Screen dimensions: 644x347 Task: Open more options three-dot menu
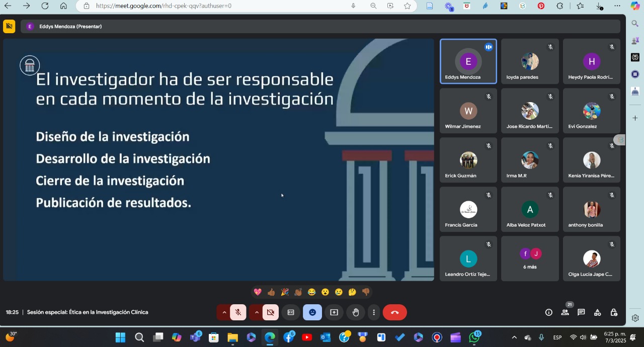point(373,312)
